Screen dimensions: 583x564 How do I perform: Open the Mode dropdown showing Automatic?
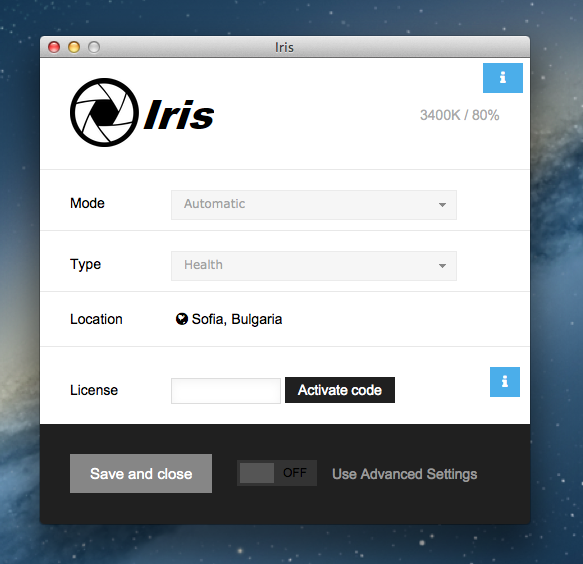coord(314,205)
